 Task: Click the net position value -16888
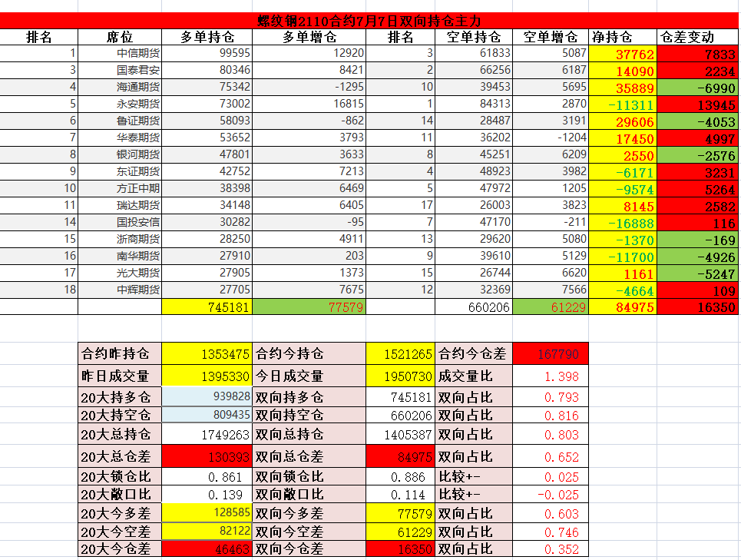623,222
